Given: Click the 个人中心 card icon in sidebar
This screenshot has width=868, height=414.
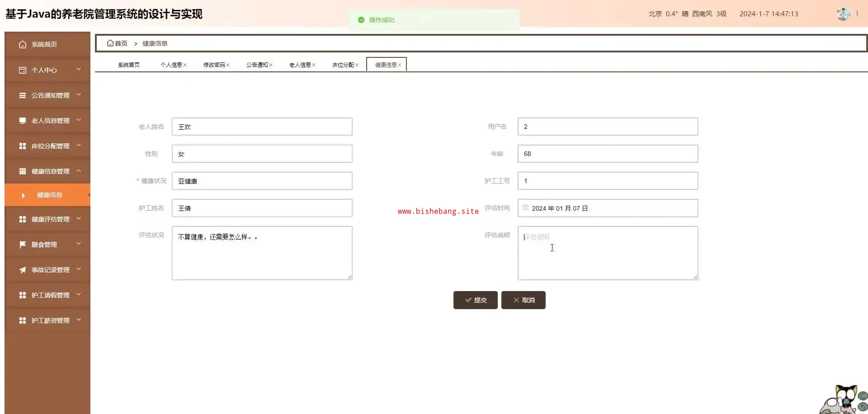Looking at the screenshot, I should coord(23,70).
